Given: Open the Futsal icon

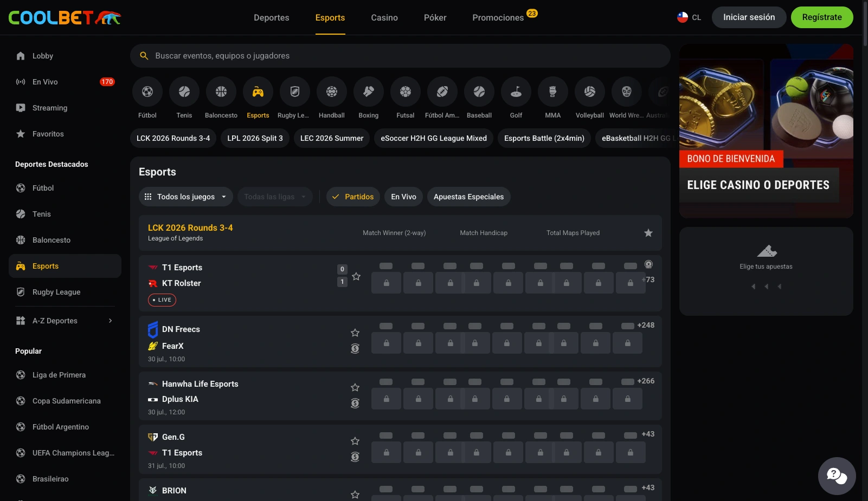Looking at the screenshot, I should click(406, 92).
